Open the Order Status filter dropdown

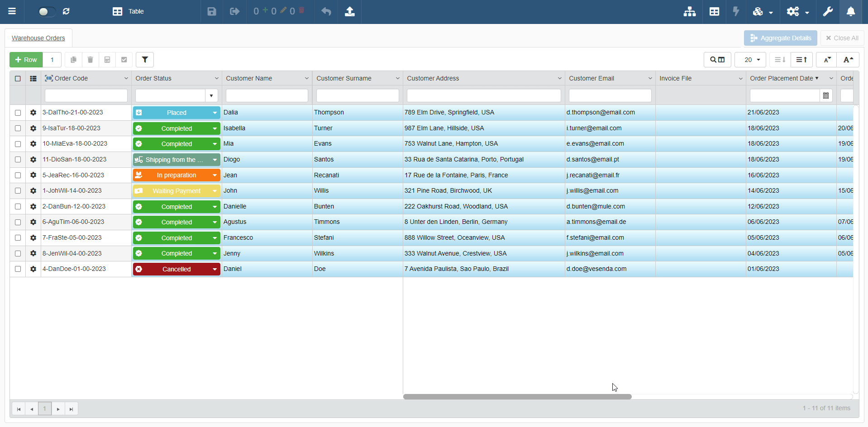click(211, 95)
